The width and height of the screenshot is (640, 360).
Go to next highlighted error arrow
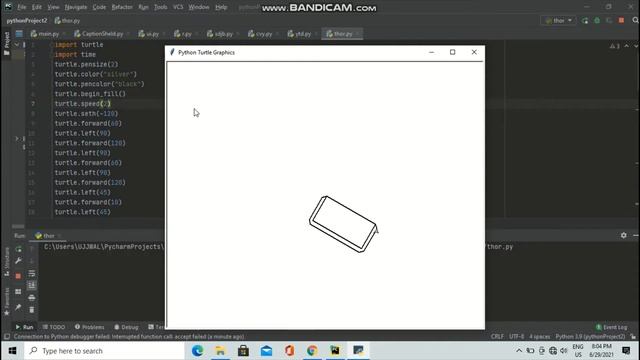pos(636,46)
